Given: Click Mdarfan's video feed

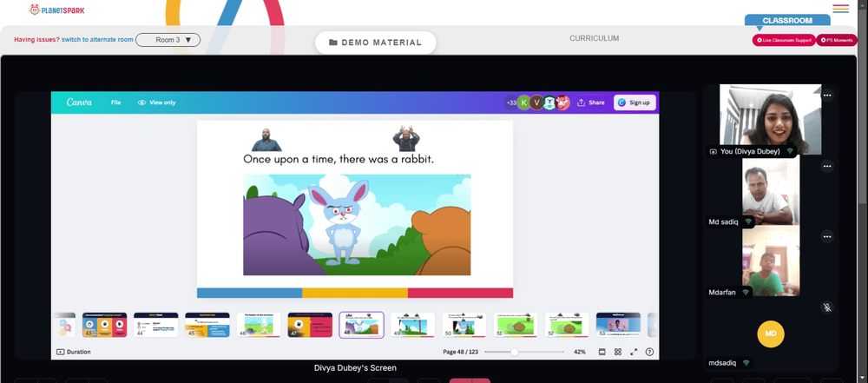Looking at the screenshot, I should point(771,261).
